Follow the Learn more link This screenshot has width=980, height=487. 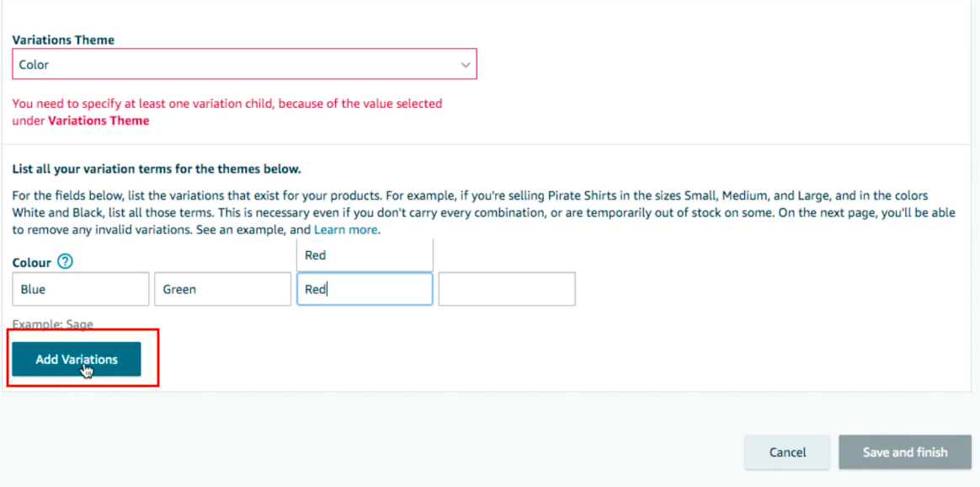[x=346, y=229]
